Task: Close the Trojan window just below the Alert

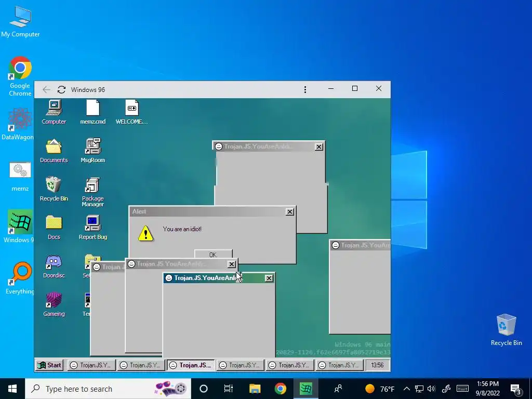Action: pos(231,264)
